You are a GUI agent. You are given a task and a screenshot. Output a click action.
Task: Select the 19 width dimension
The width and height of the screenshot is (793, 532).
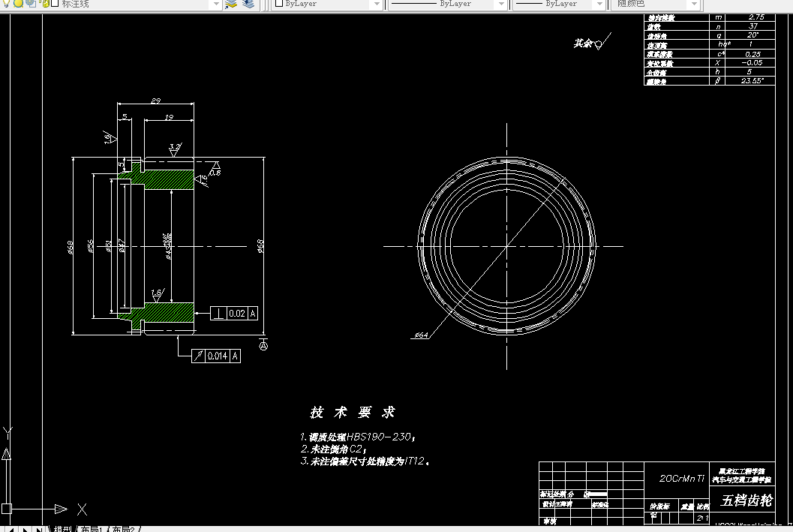pyautogui.click(x=169, y=117)
